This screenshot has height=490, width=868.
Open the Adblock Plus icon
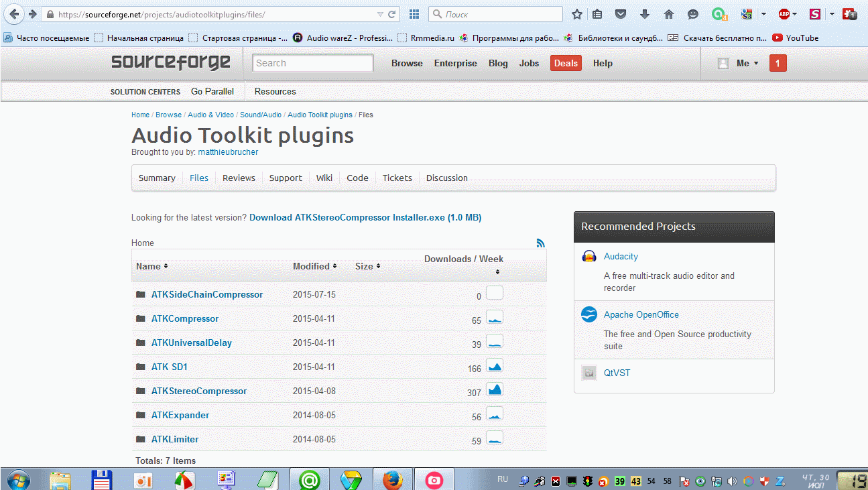pos(784,14)
